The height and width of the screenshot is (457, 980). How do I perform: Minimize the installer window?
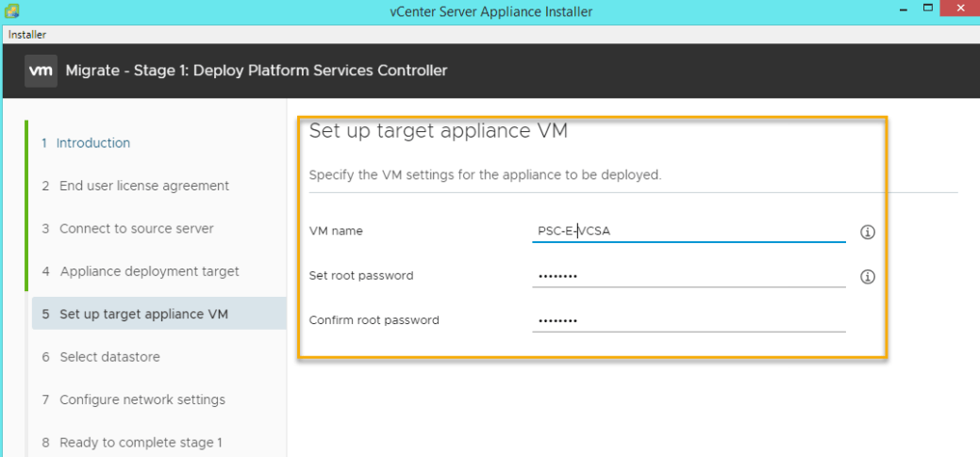pos(904,11)
